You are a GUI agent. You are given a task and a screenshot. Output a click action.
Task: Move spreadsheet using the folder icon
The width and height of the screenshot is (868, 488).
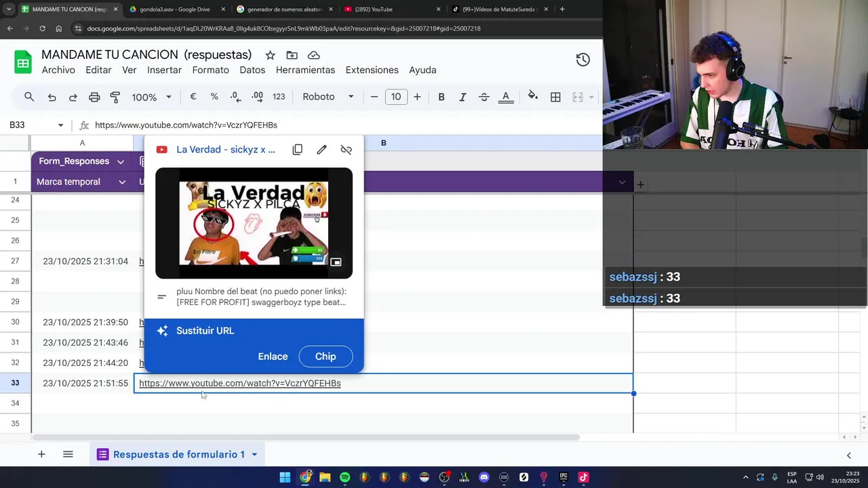[292, 55]
